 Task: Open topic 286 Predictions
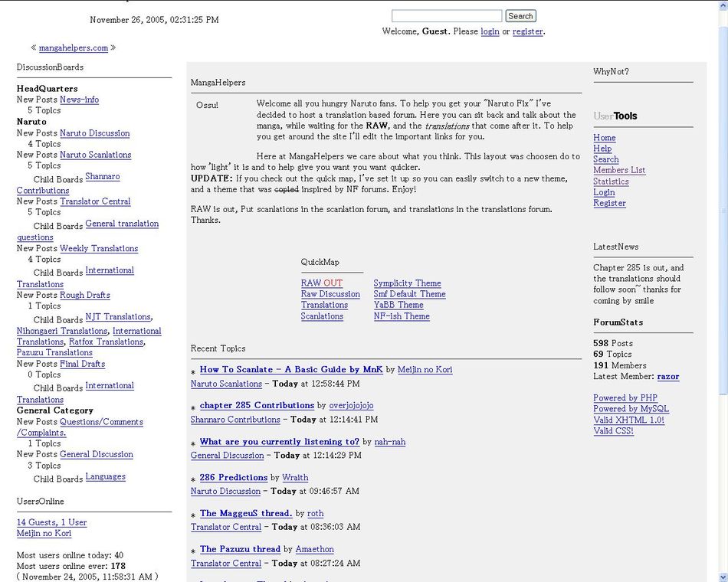(234, 477)
